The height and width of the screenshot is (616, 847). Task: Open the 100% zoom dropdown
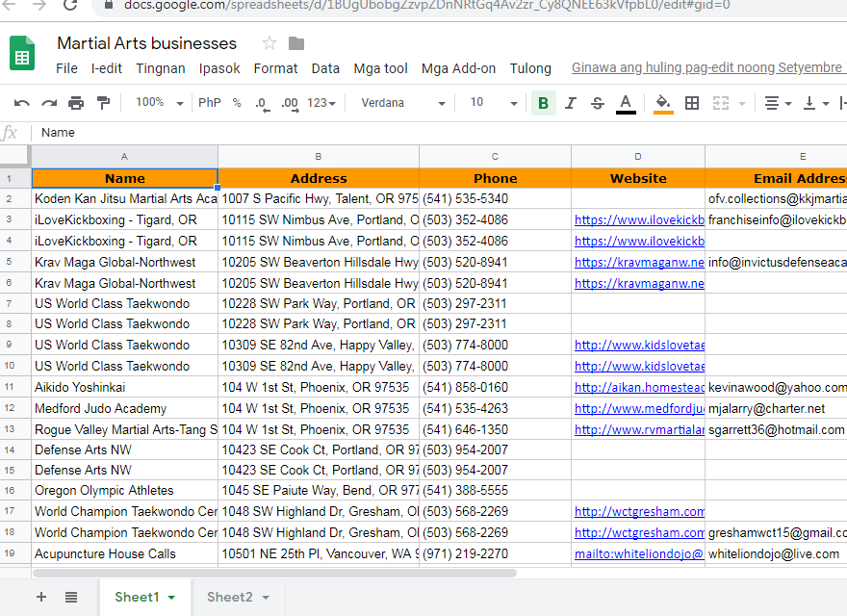(162, 103)
